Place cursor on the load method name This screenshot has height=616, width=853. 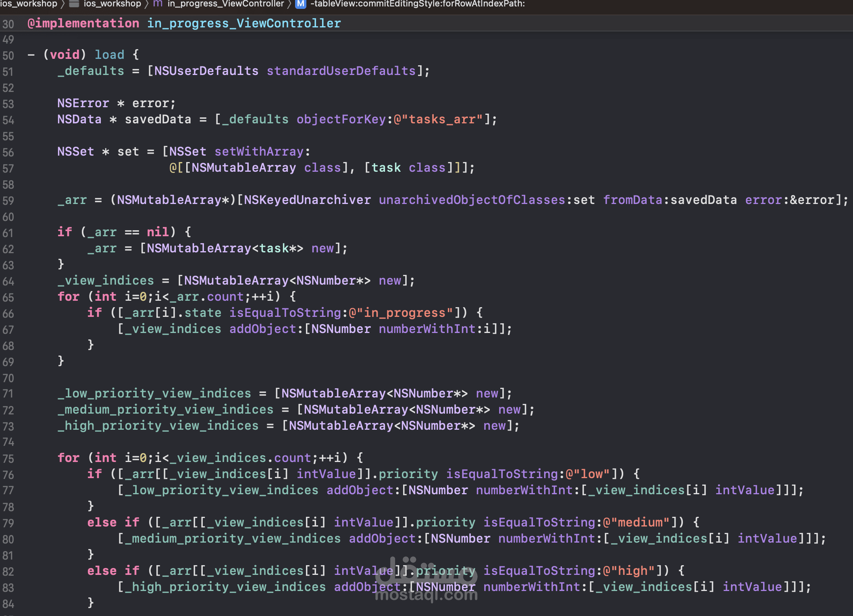pyautogui.click(x=109, y=54)
